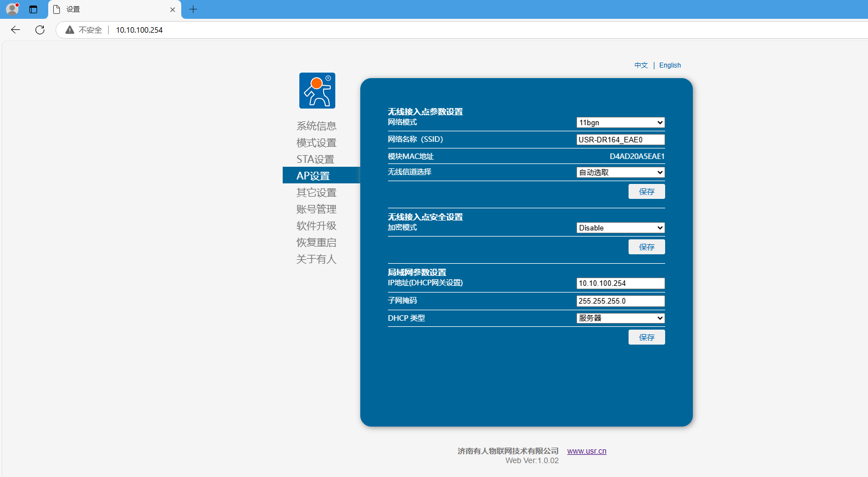Open the DHCP 类型 dropdown

pyautogui.click(x=620, y=318)
